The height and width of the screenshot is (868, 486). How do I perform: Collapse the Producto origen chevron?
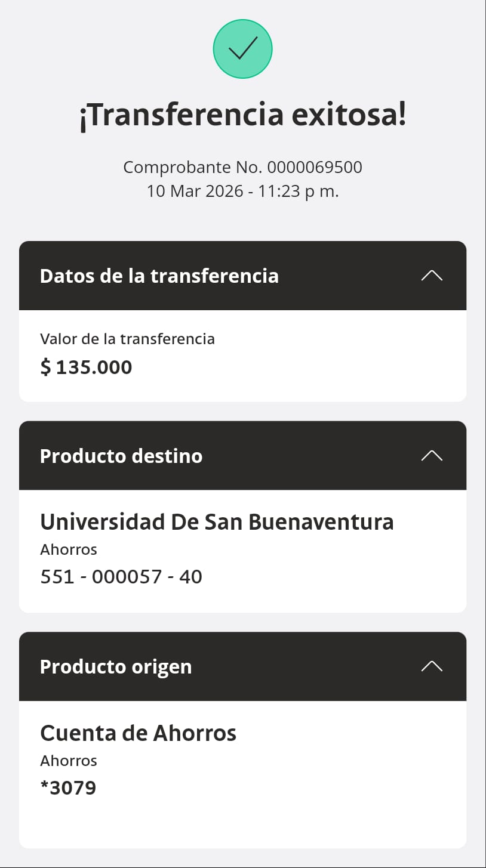click(x=432, y=666)
